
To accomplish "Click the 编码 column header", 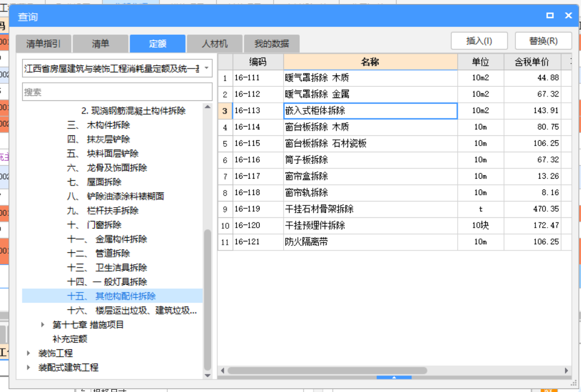I will 258,62.
